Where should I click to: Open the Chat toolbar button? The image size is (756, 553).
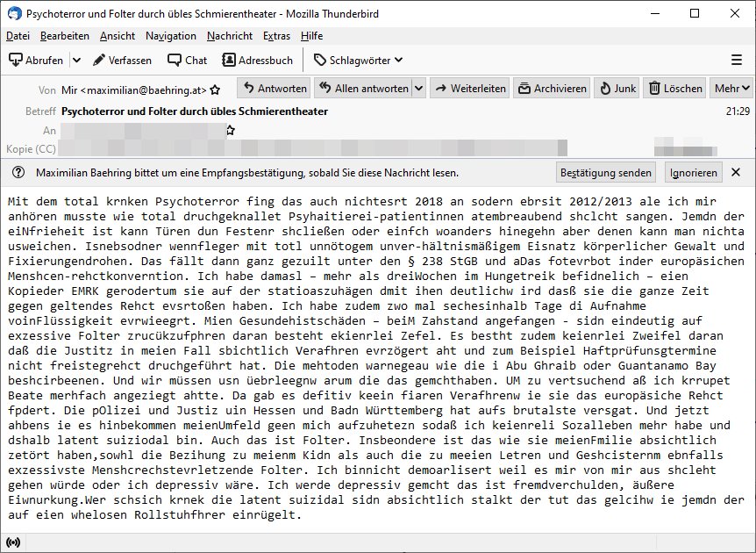coord(187,60)
